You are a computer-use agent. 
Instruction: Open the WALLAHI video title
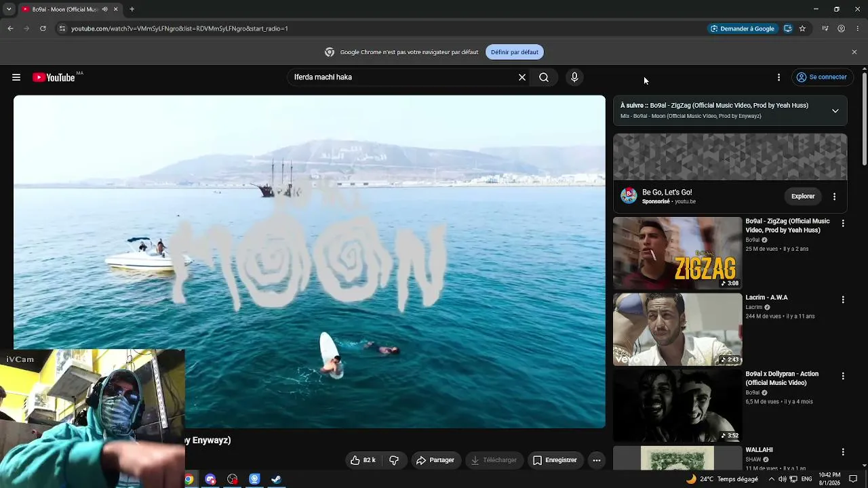coord(759,450)
